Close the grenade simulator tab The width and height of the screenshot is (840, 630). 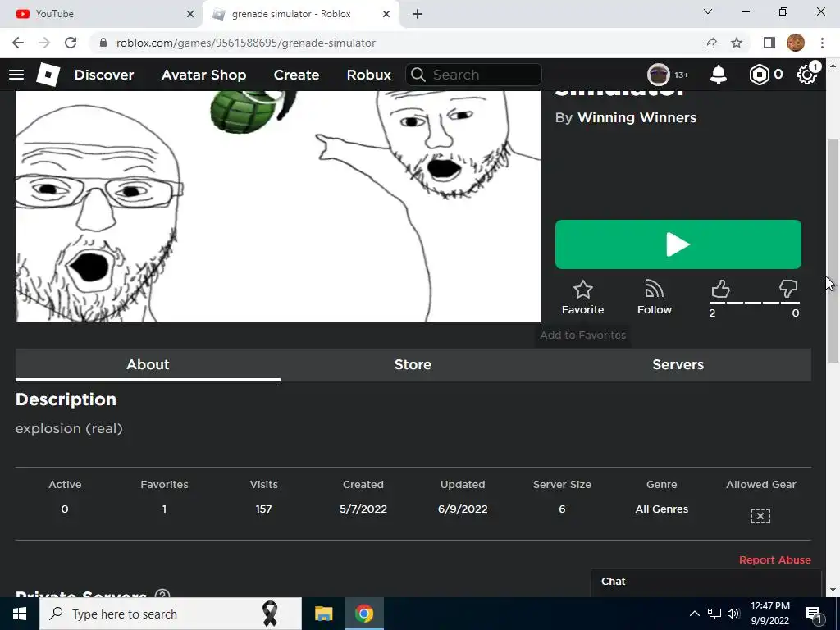coord(386,14)
